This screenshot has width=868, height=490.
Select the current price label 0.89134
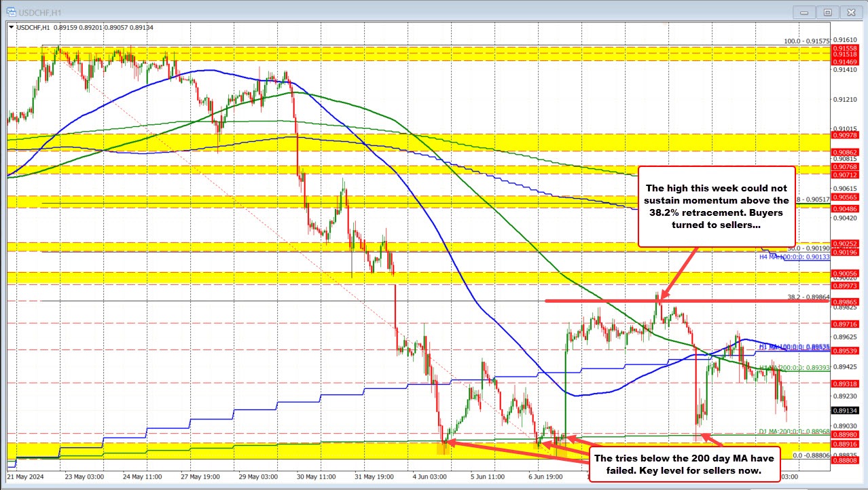845,410
